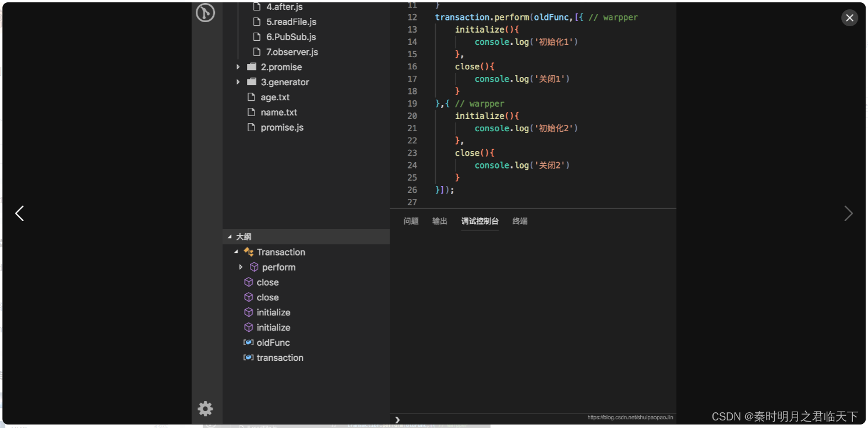The image size is (868, 428).
Task: Click transaction.perform code on line 12
Action: [482, 17]
